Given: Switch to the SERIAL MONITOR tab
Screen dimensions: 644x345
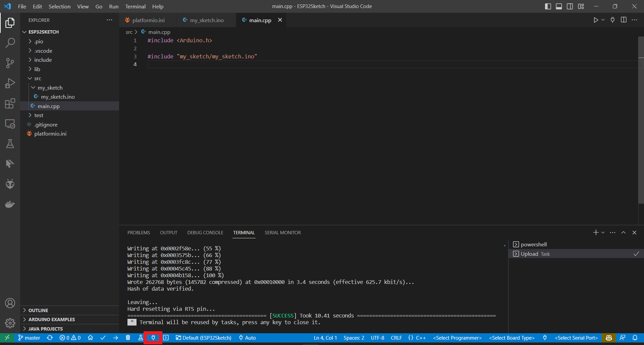Looking at the screenshot, I should coord(282,232).
